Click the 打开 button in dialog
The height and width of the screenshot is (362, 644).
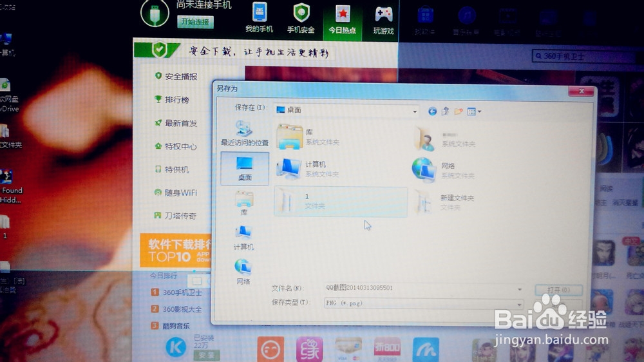(558, 290)
